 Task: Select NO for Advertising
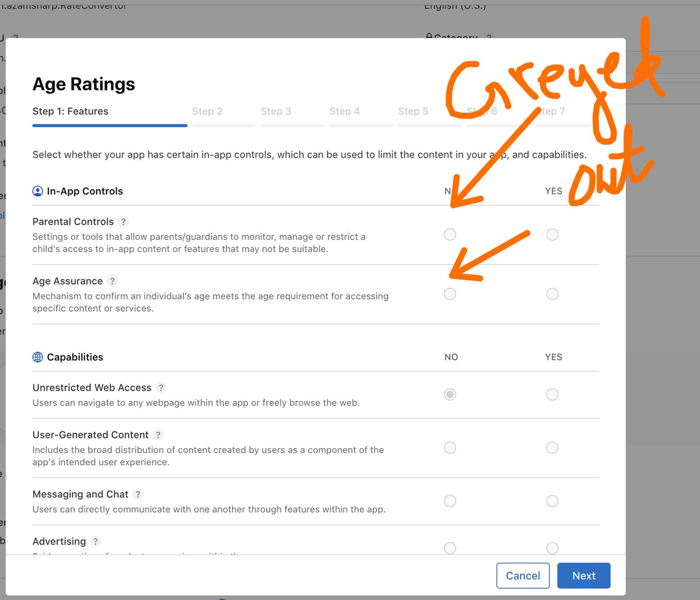coord(450,548)
